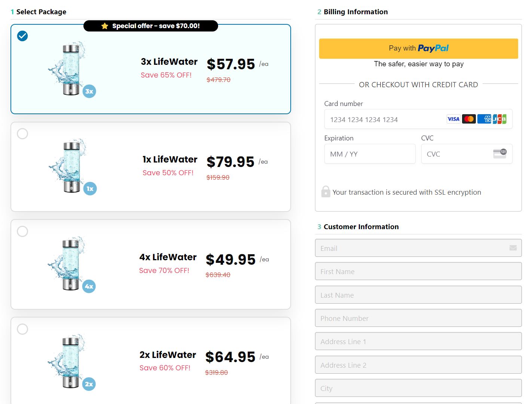Screen dimensions: 532x404
Task: Click the American Express card icon
Action: 484,119
